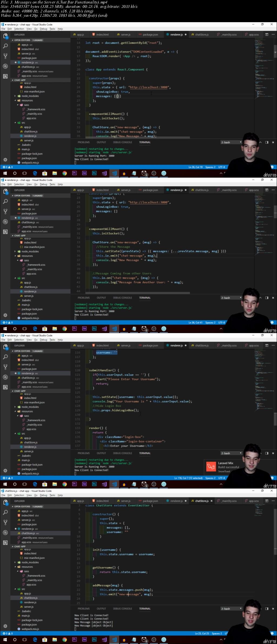277x644 pixels.
Task: Click horizontal editor scrollbar in the 00:09:20 frame
Action: (x=138, y=293)
